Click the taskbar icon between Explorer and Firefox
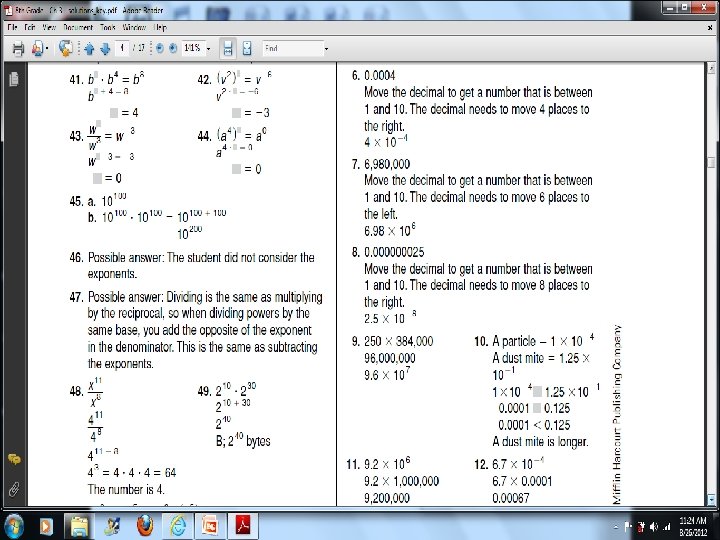This screenshot has height=540, width=720. [x=112, y=526]
